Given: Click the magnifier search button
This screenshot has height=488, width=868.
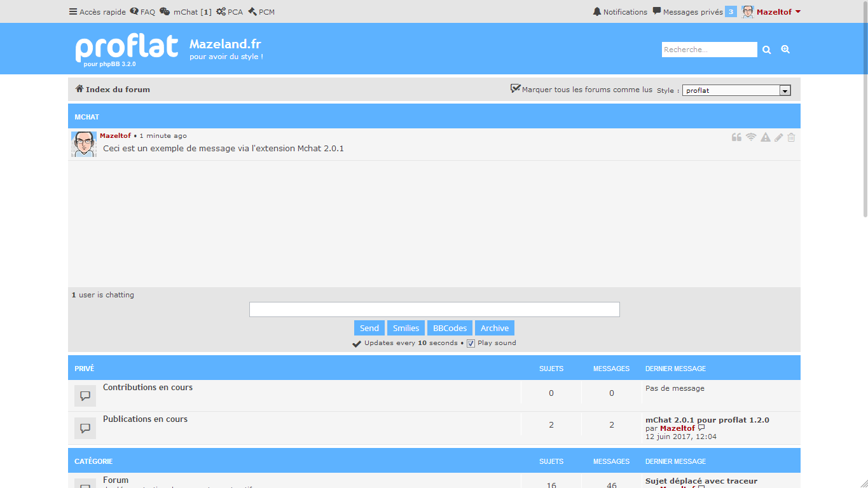Looking at the screenshot, I should pyautogui.click(x=767, y=50).
